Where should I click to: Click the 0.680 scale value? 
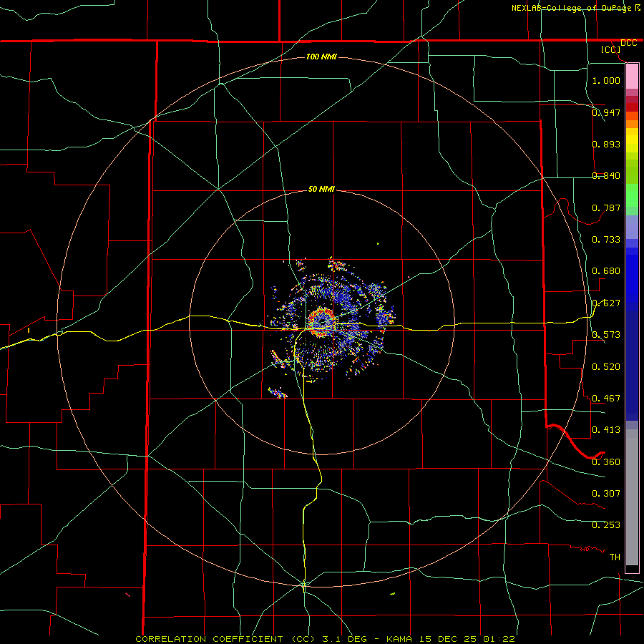coord(606,271)
